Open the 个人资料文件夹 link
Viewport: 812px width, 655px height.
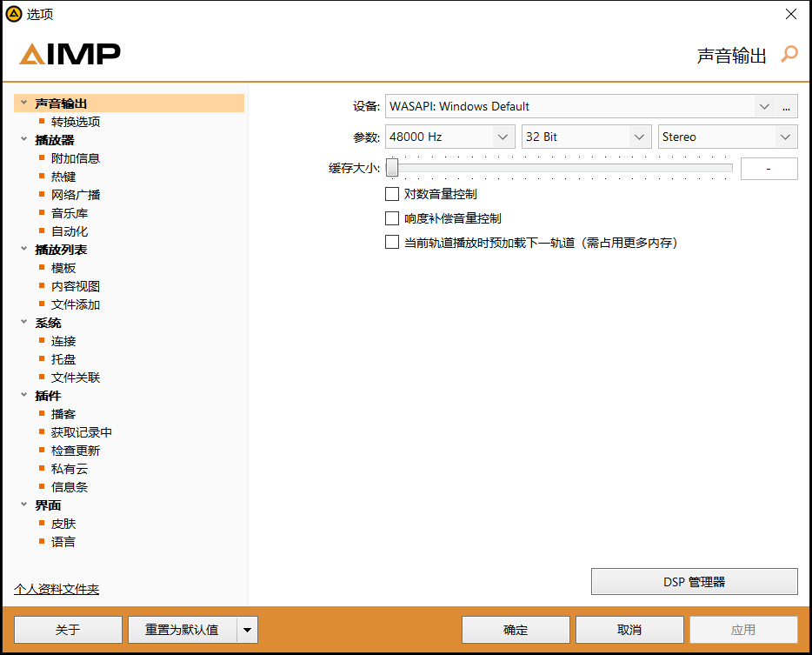point(57,589)
